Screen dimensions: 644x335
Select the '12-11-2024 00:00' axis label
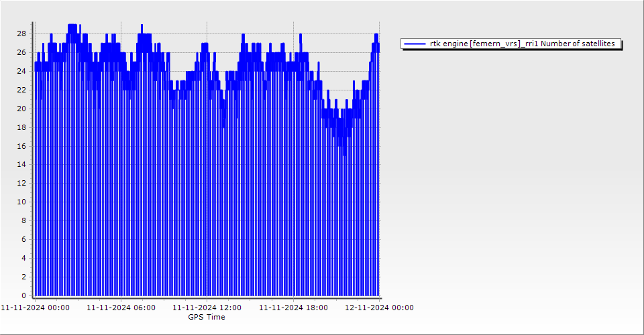[x=379, y=308]
